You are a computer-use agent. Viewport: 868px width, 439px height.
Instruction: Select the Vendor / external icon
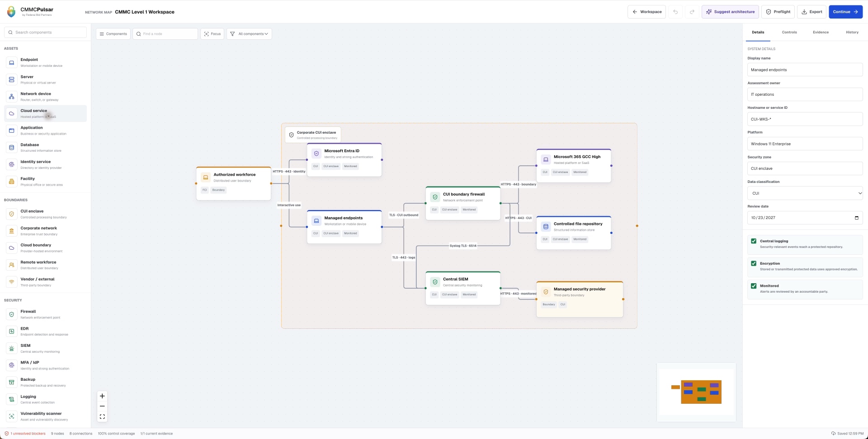[x=12, y=282]
